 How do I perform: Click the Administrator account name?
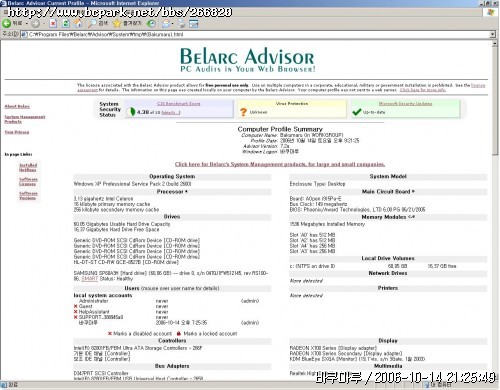tap(93, 301)
